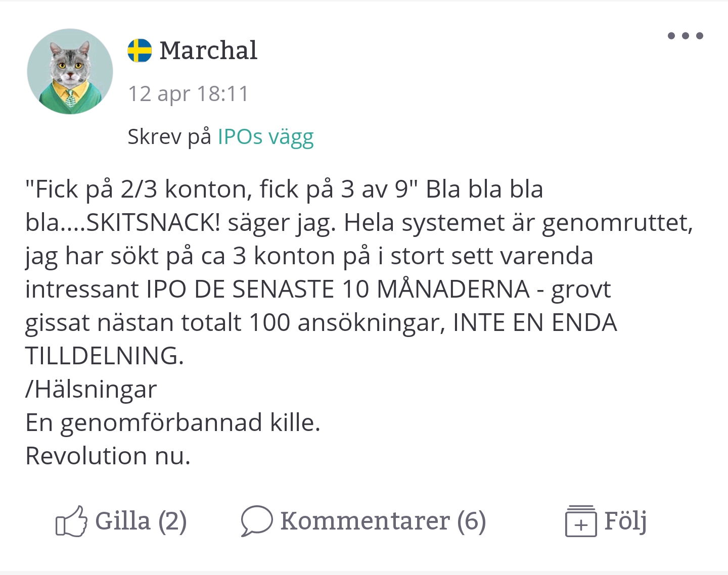Click the like count (2)
Screen dimensions: 728x575
(172, 521)
